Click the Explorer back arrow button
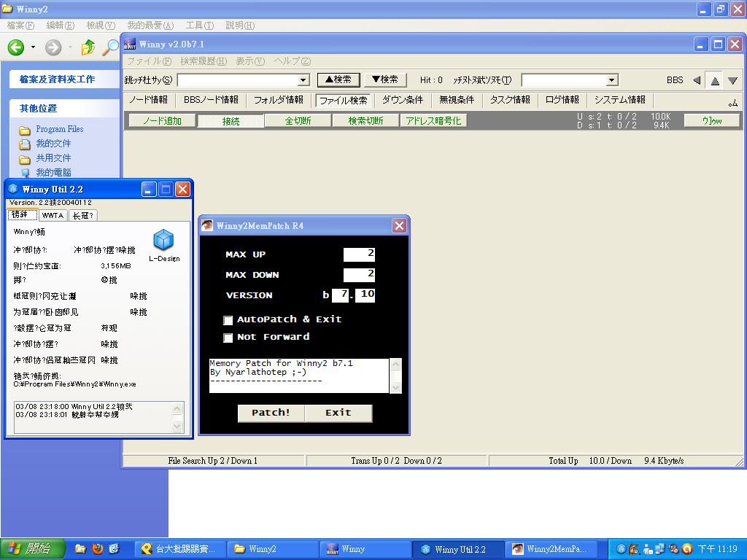 (x=16, y=47)
